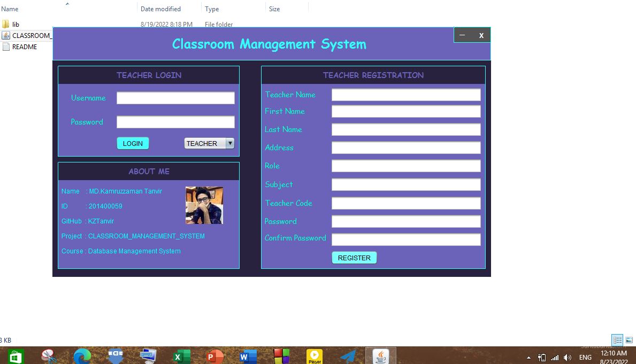Open Microsoft Word from the taskbar
The height and width of the screenshot is (364, 636).
[x=248, y=355]
